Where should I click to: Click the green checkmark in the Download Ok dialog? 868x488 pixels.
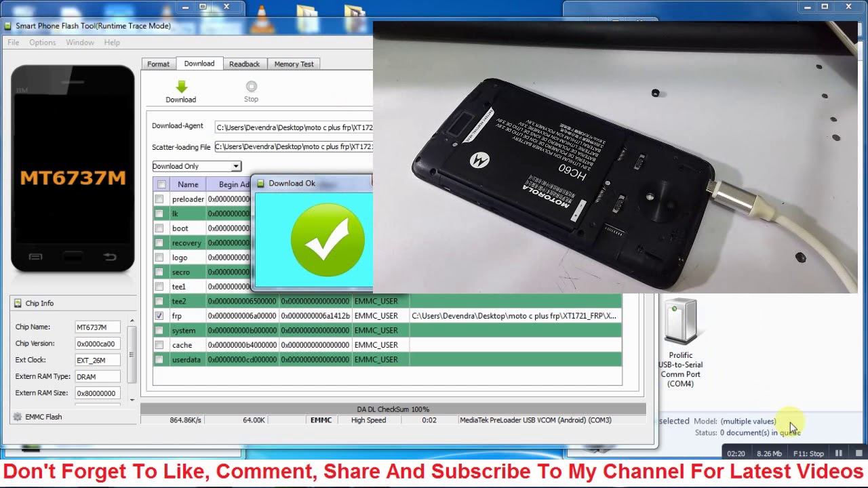pos(328,240)
